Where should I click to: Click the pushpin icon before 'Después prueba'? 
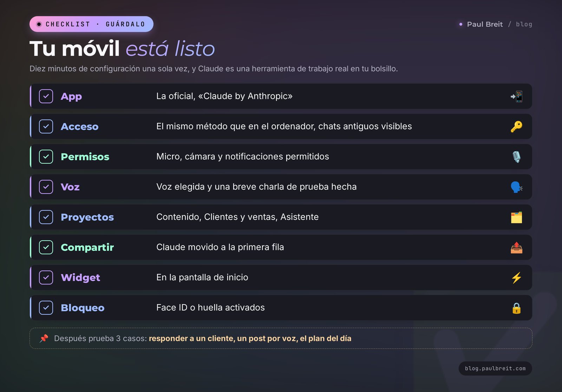44,338
